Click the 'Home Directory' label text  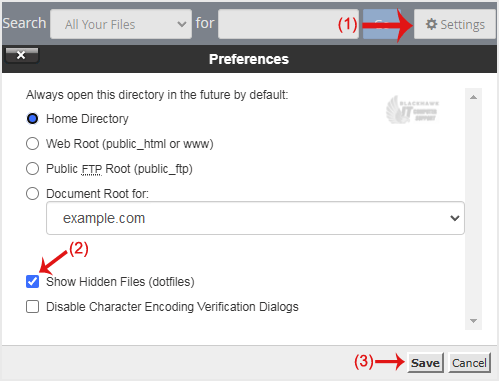pos(87,119)
